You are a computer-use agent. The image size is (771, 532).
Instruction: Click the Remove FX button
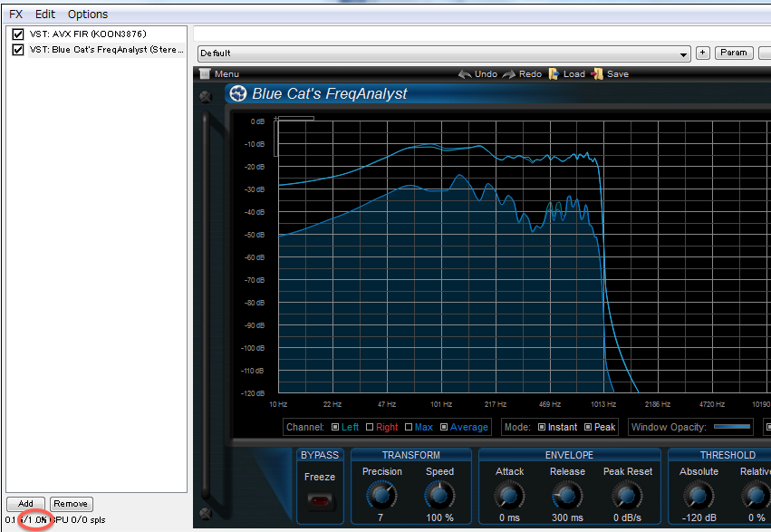[x=71, y=504]
